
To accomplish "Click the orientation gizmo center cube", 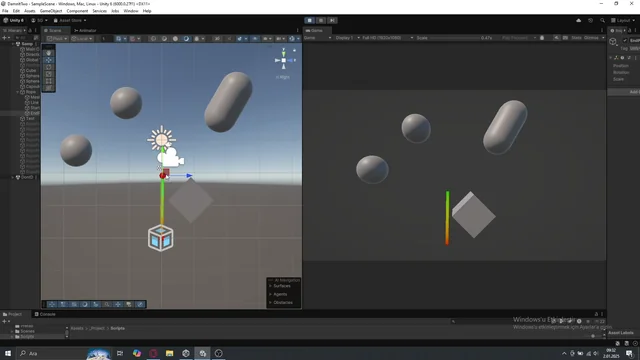I will tap(284, 60).
